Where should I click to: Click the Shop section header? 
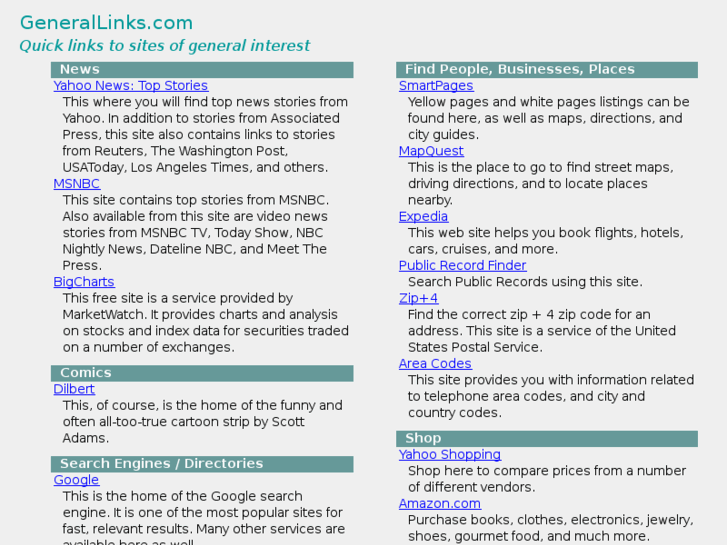(x=547, y=438)
